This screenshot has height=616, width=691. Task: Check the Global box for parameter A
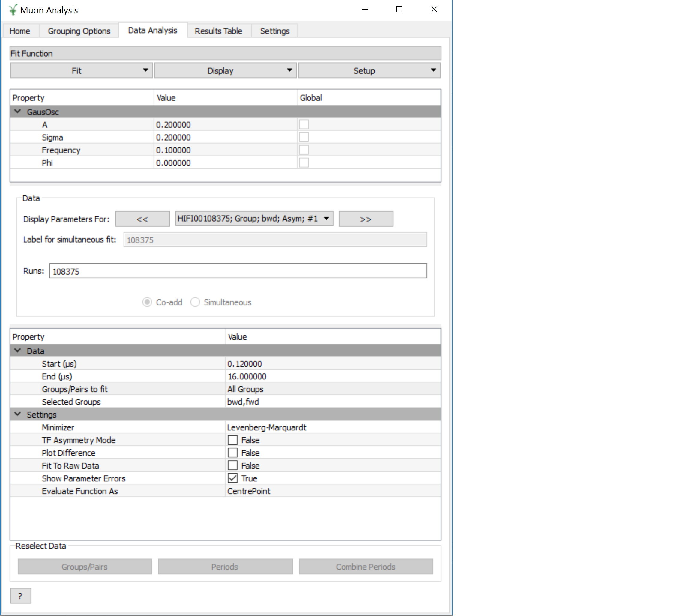(304, 124)
